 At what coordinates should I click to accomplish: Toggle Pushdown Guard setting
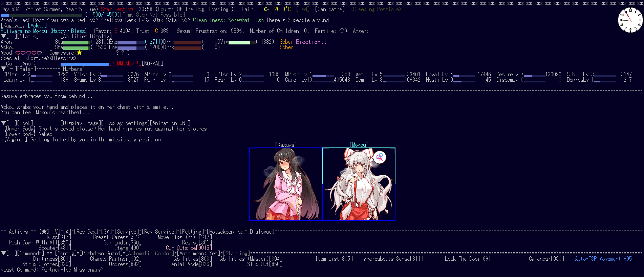pos(101,254)
